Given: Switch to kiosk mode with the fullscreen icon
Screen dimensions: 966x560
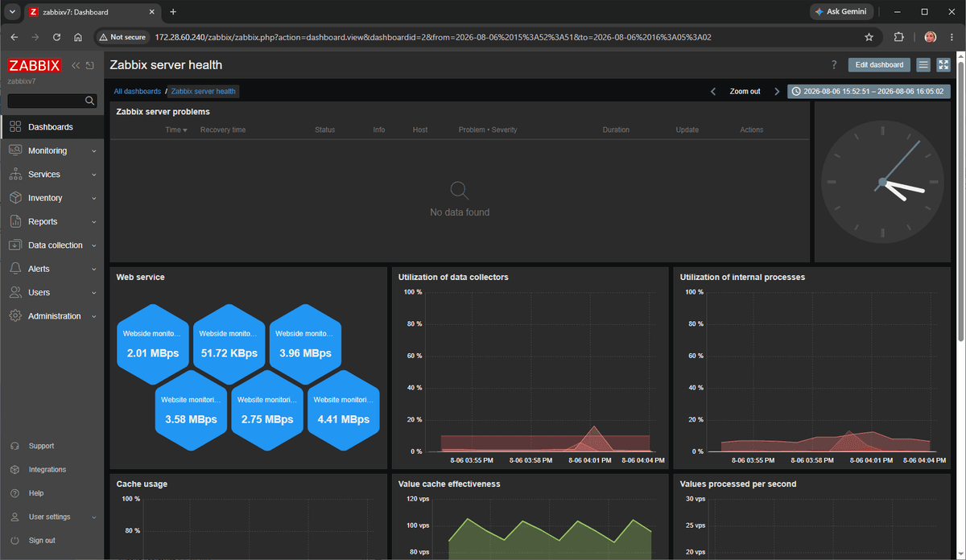Looking at the screenshot, I should pyautogui.click(x=944, y=65).
